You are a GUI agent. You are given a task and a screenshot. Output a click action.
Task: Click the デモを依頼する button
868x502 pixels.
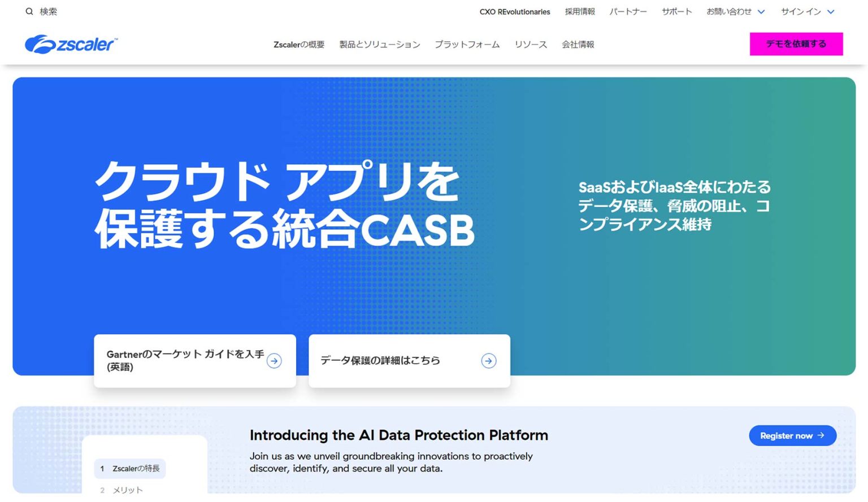click(x=796, y=43)
